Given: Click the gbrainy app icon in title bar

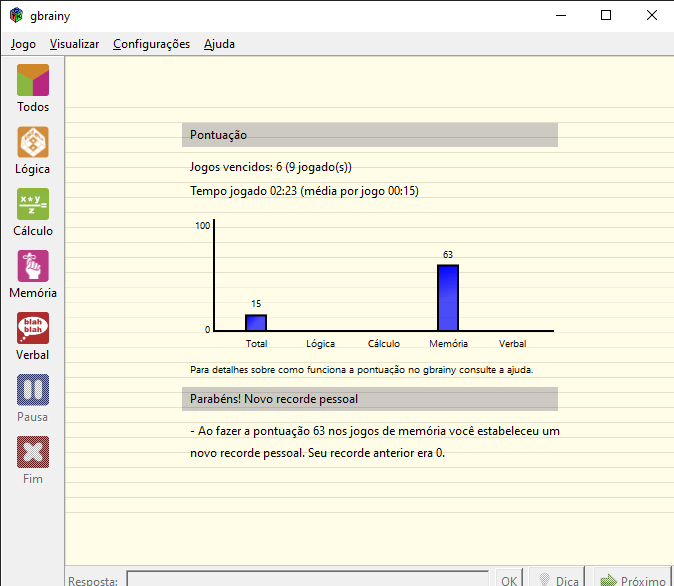Looking at the screenshot, I should click(x=16, y=15).
